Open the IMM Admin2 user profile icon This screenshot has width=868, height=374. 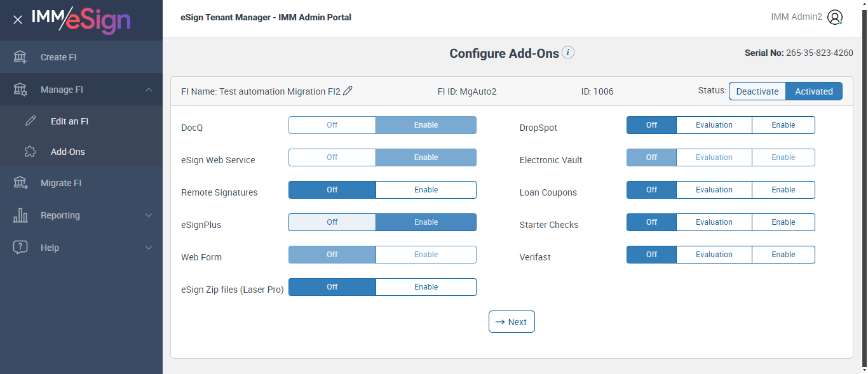[835, 18]
